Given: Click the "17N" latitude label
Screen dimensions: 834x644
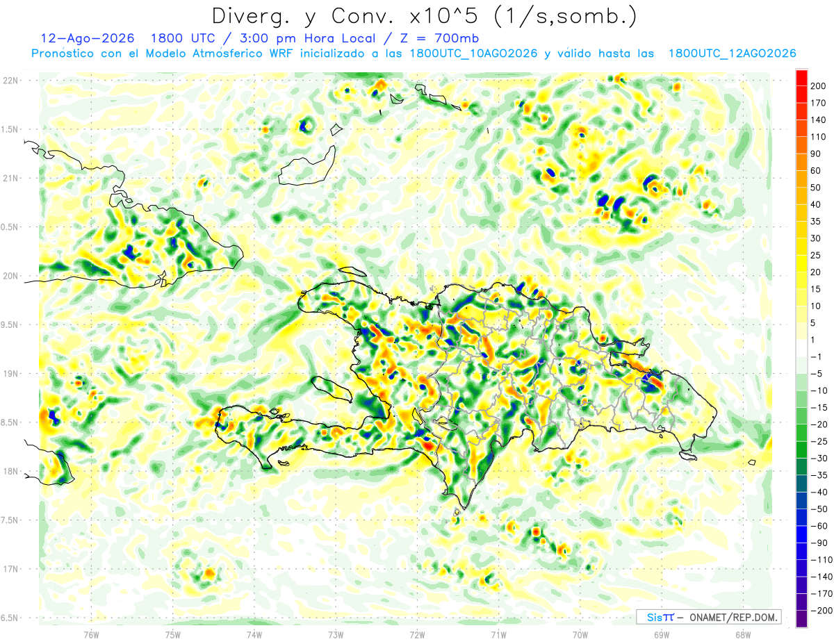Looking at the screenshot, I should pyautogui.click(x=10, y=569).
